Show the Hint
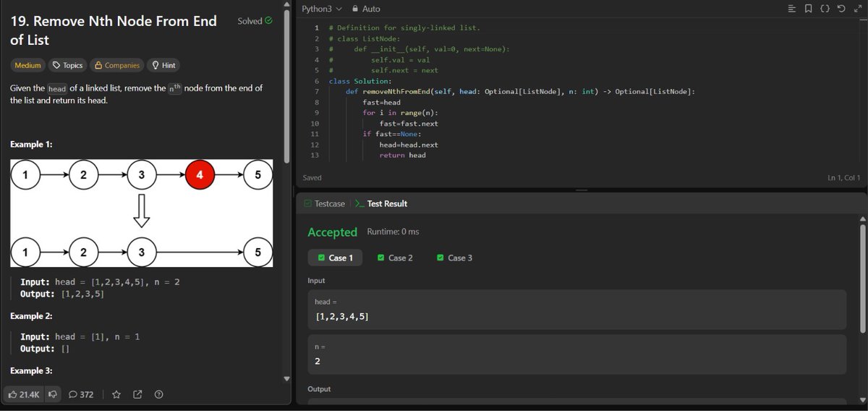 point(163,65)
